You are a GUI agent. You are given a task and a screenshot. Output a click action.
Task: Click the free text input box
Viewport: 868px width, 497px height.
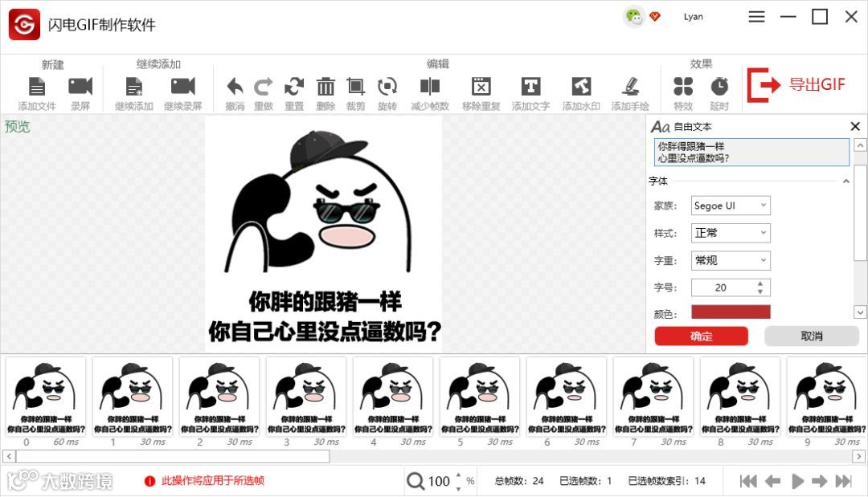pos(751,152)
